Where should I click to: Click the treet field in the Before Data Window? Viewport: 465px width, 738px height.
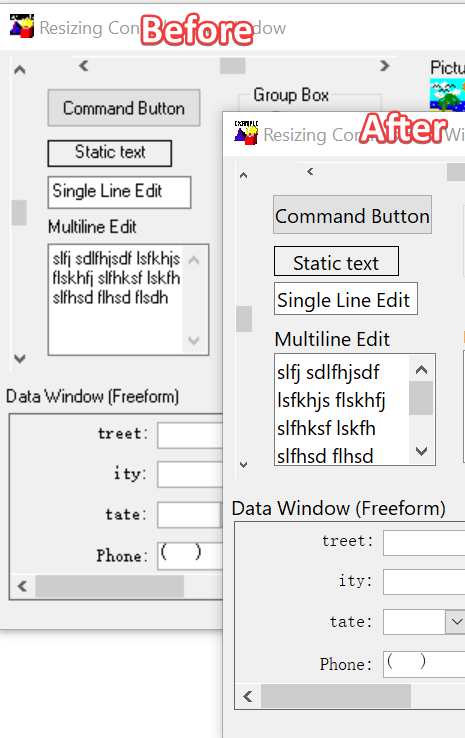tap(190, 435)
